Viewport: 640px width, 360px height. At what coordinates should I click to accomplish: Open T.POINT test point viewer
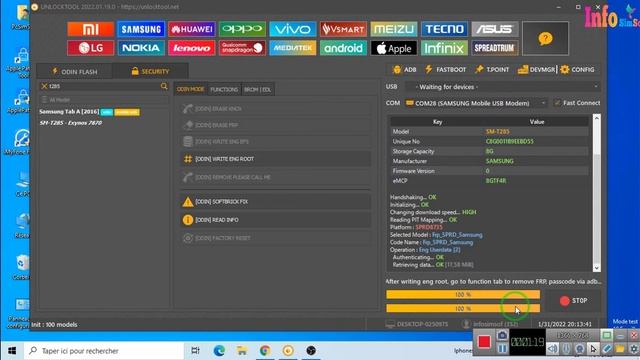(492, 69)
